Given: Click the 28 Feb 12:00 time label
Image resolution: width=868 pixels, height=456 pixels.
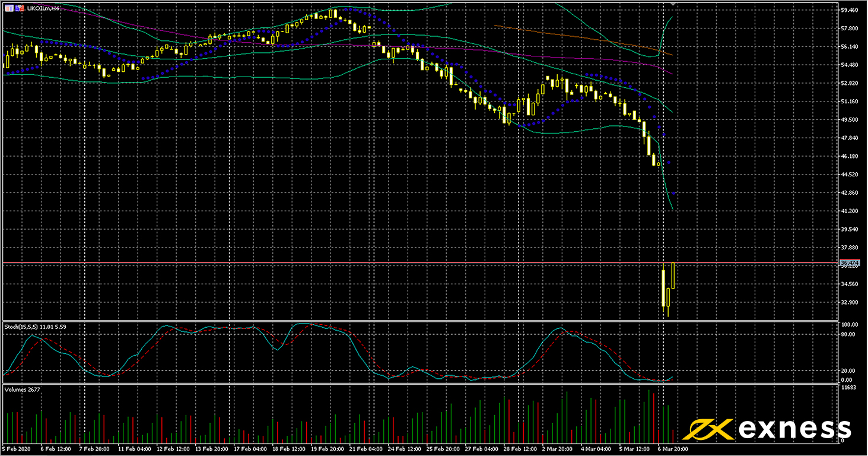Looking at the screenshot, I should (x=521, y=449).
